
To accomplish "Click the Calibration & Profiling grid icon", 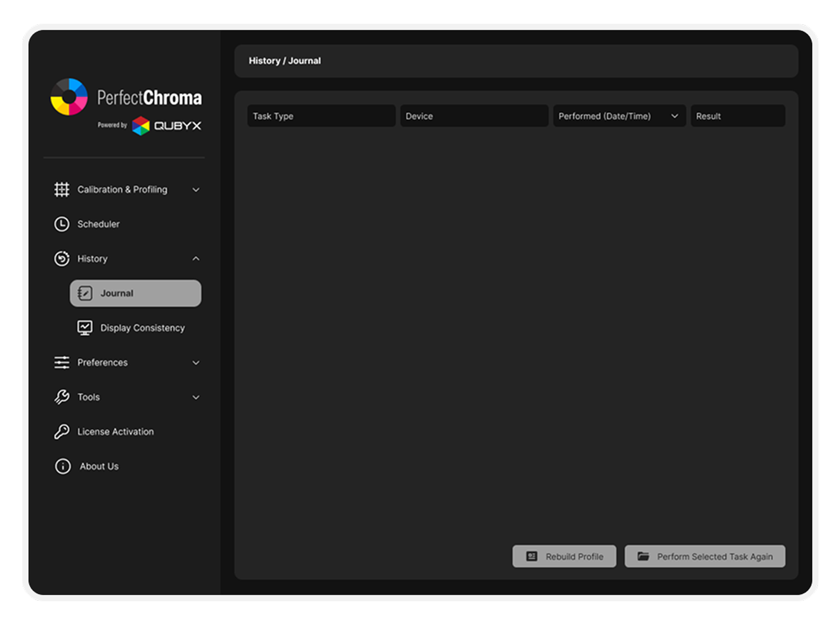I will tap(61, 190).
